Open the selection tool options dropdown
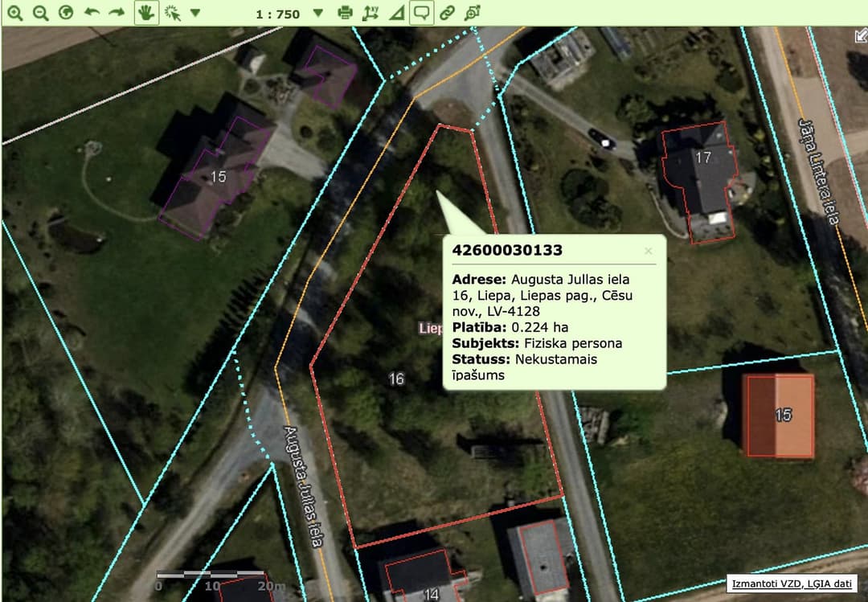 click(194, 13)
